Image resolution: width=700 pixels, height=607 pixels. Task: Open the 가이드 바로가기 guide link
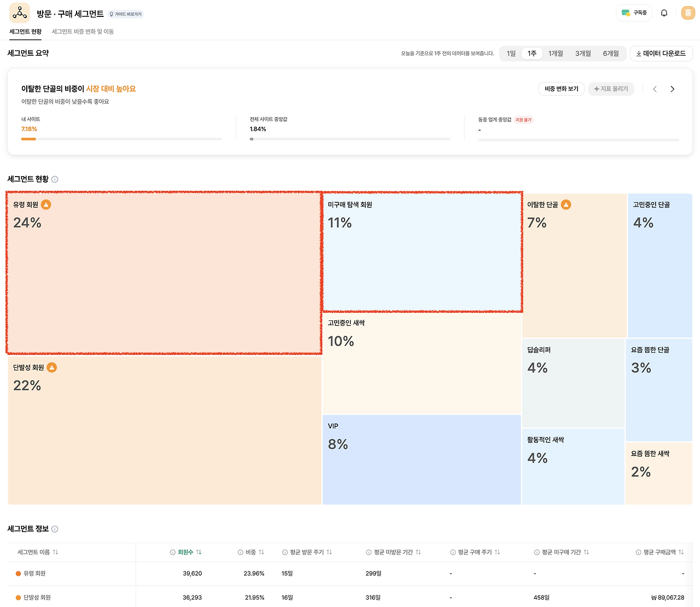[x=126, y=14]
